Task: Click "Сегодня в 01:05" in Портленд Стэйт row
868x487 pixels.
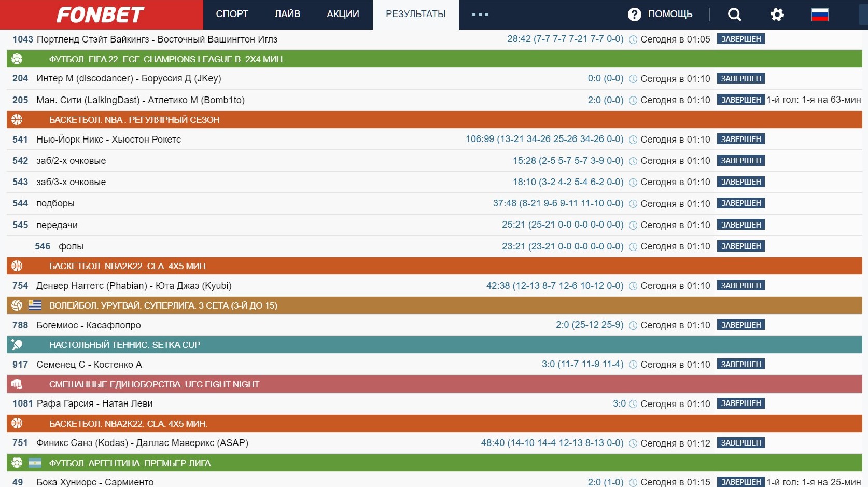Action: [675, 39]
